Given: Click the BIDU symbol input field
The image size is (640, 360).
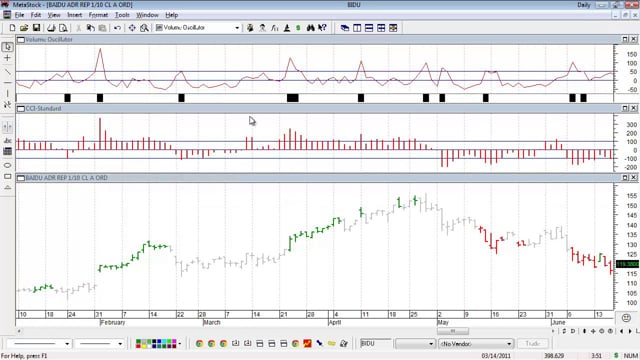Looking at the screenshot, I should (x=375, y=344).
